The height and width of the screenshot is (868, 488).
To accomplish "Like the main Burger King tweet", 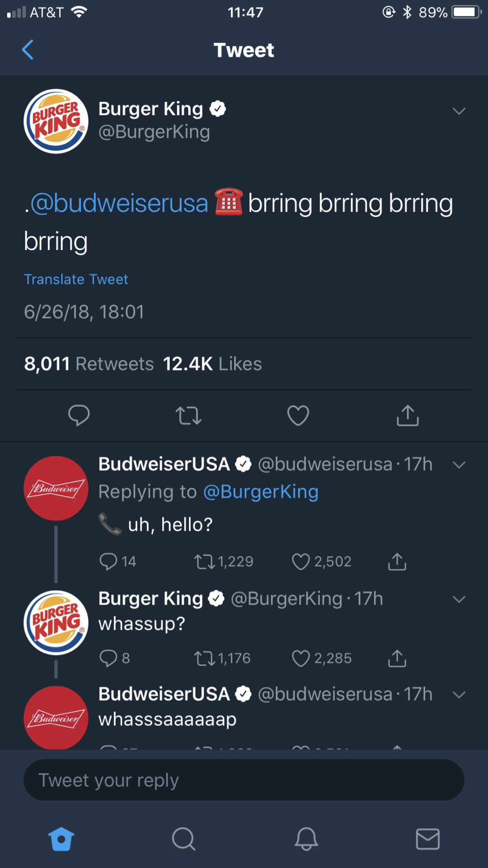I will pos(298,415).
